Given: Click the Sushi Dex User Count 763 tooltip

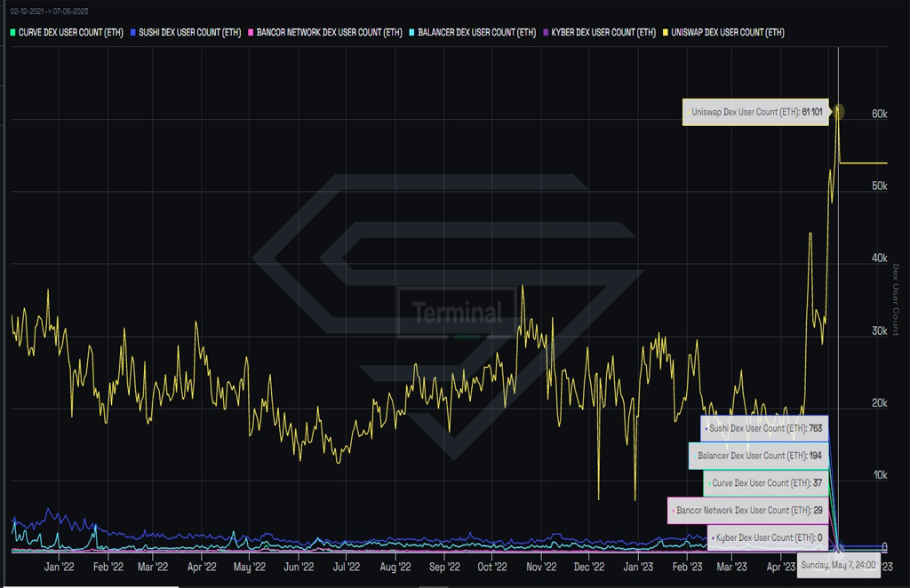Looking at the screenshot, I should pos(764,428).
